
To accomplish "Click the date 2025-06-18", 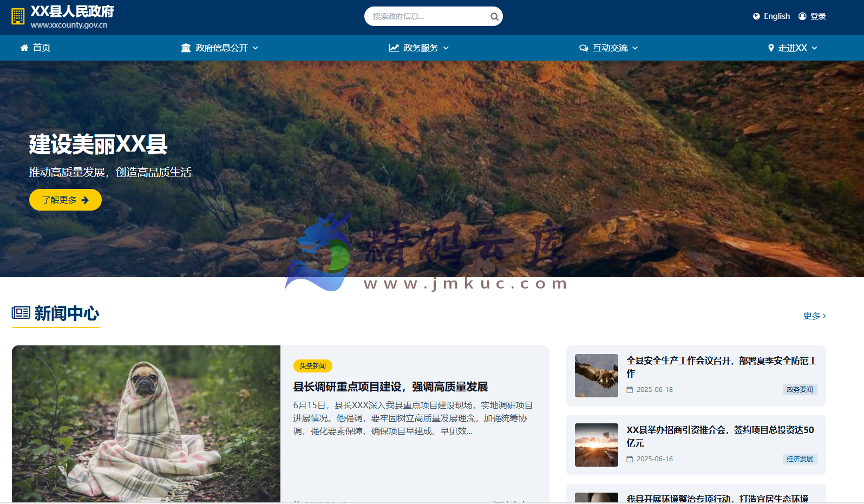I will pos(654,390).
